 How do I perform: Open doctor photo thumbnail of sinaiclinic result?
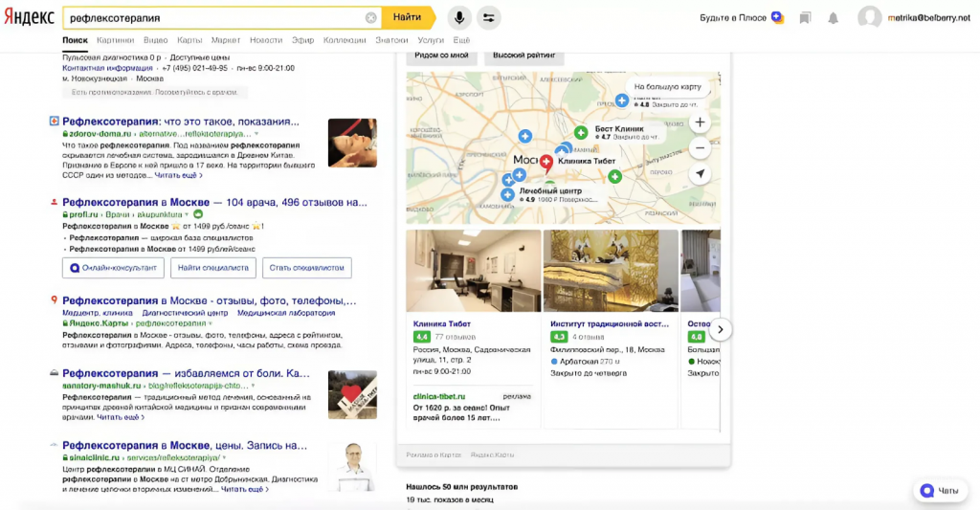pyautogui.click(x=352, y=468)
